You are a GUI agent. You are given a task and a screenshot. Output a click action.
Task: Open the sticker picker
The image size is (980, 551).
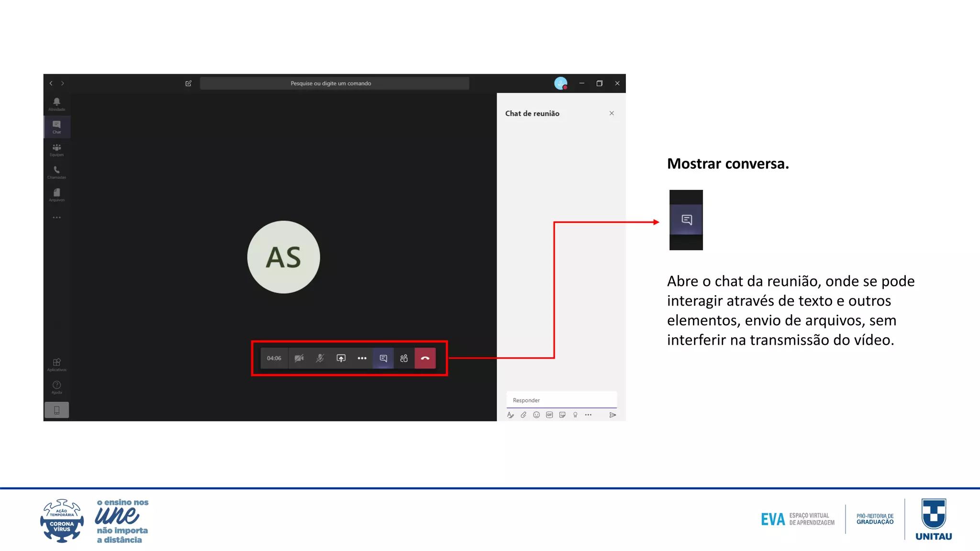(x=562, y=415)
